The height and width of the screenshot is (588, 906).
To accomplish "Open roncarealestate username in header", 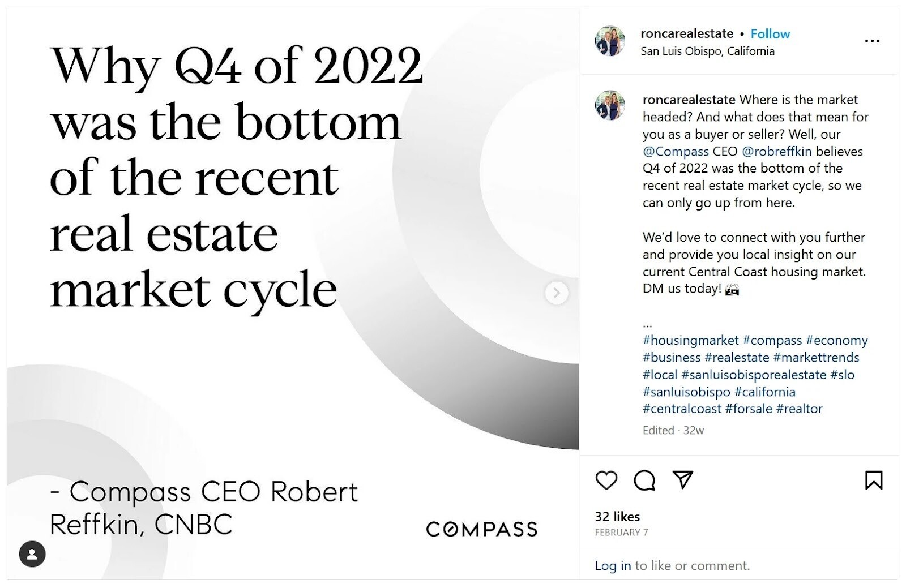I will [687, 34].
